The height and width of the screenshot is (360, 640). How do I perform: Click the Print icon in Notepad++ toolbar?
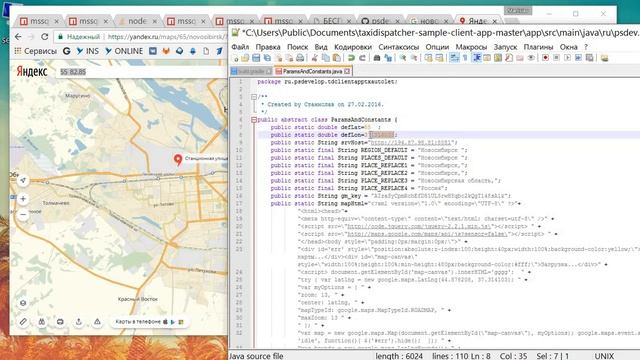300,58
